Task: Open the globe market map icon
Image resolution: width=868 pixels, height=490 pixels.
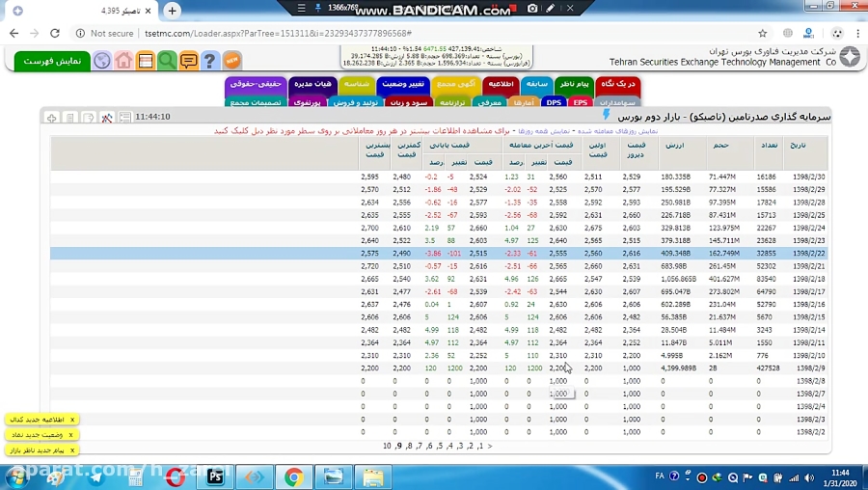Action: pyautogui.click(x=102, y=61)
